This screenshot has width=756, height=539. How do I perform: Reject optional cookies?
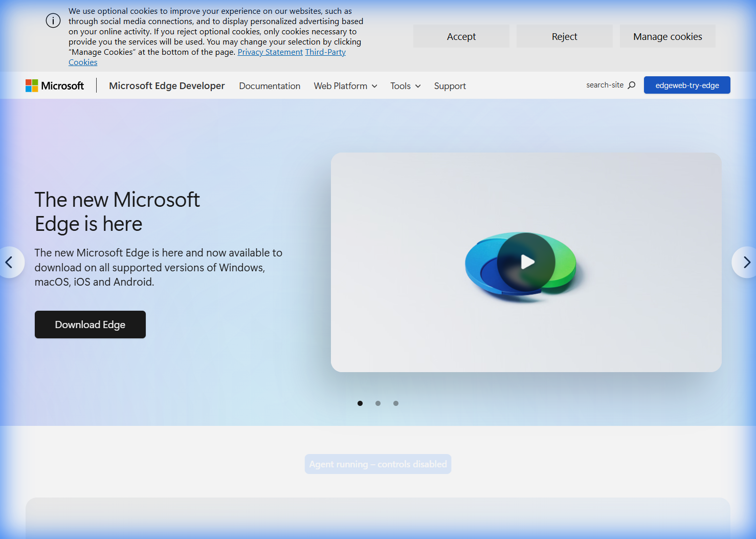564,36
